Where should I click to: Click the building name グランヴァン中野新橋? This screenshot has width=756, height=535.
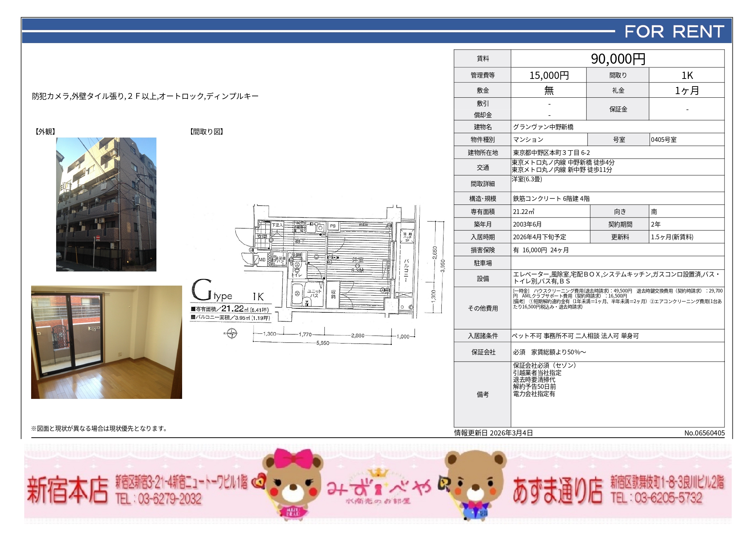click(x=543, y=127)
